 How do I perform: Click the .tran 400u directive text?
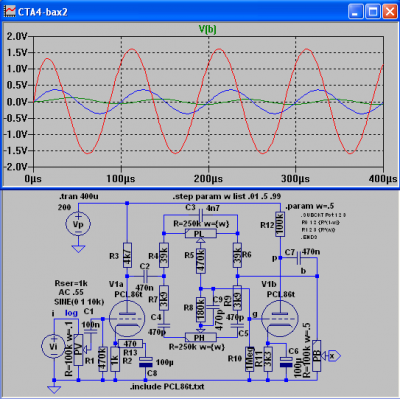point(79,196)
